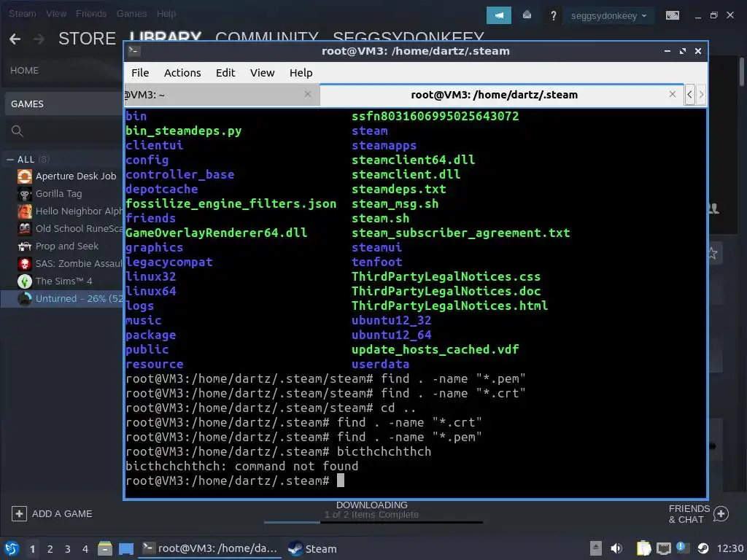Click ADD A GAME button
This screenshot has height=560, width=747.
click(52, 514)
